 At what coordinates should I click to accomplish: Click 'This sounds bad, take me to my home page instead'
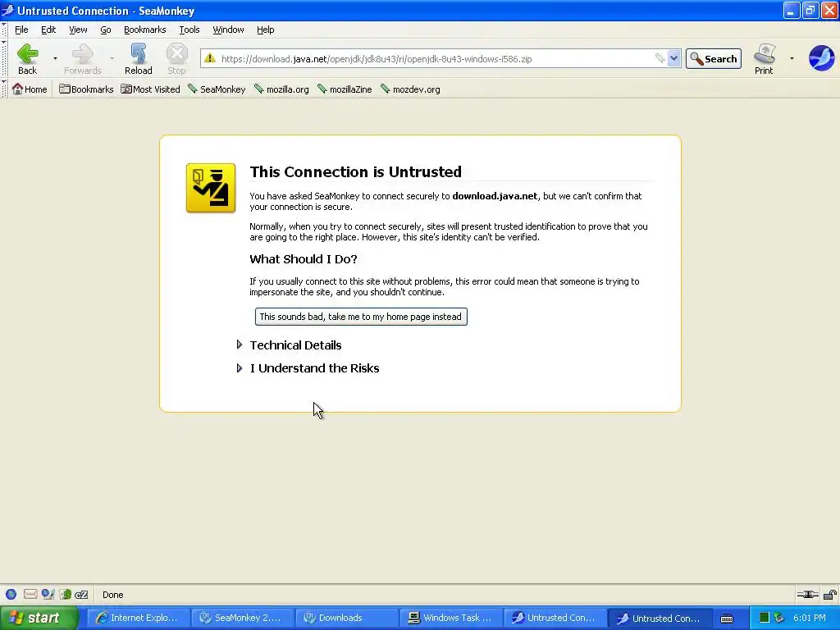pyautogui.click(x=361, y=317)
